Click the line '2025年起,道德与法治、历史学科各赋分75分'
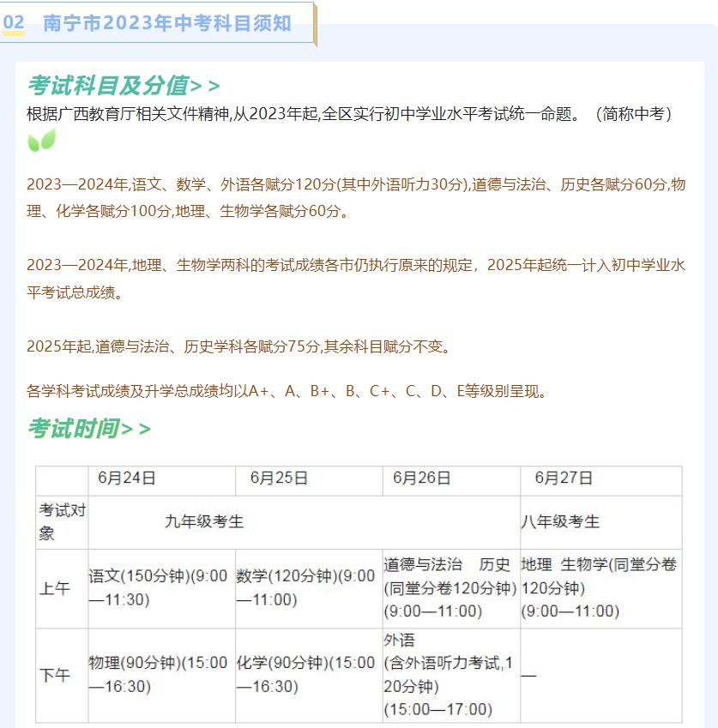 point(238,346)
